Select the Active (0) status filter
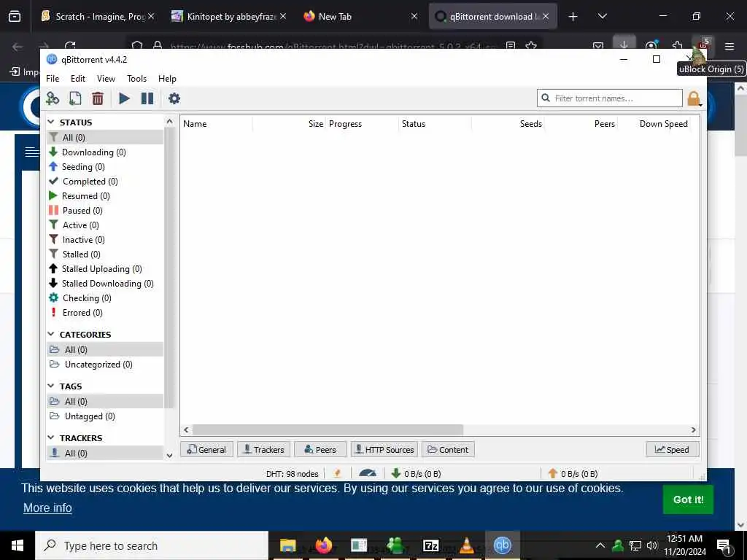The image size is (747, 560). click(105, 225)
